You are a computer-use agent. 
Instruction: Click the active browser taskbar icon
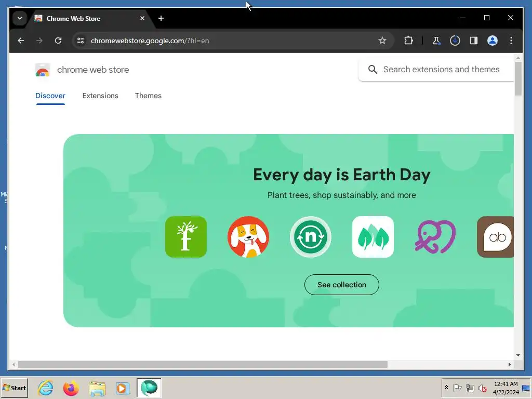[x=149, y=388]
